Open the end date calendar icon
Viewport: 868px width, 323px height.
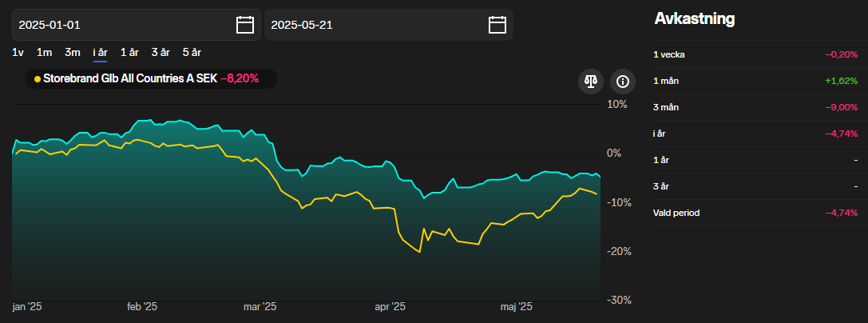[497, 25]
